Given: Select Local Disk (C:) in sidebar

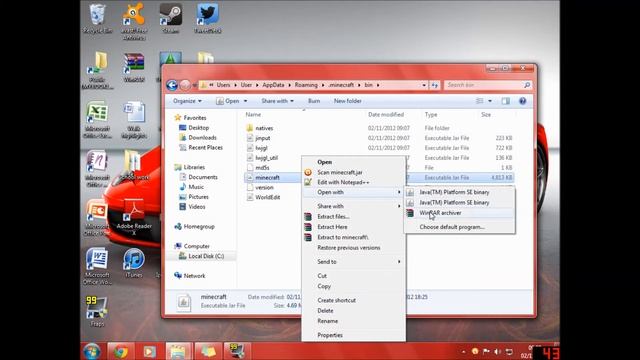Looking at the screenshot, I should (206, 256).
